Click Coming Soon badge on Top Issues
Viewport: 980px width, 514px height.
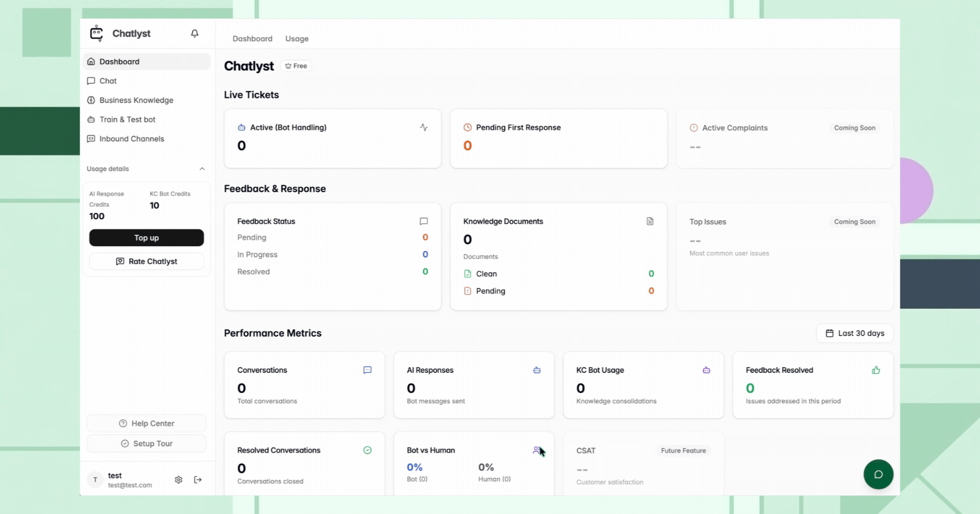(x=854, y=222)
